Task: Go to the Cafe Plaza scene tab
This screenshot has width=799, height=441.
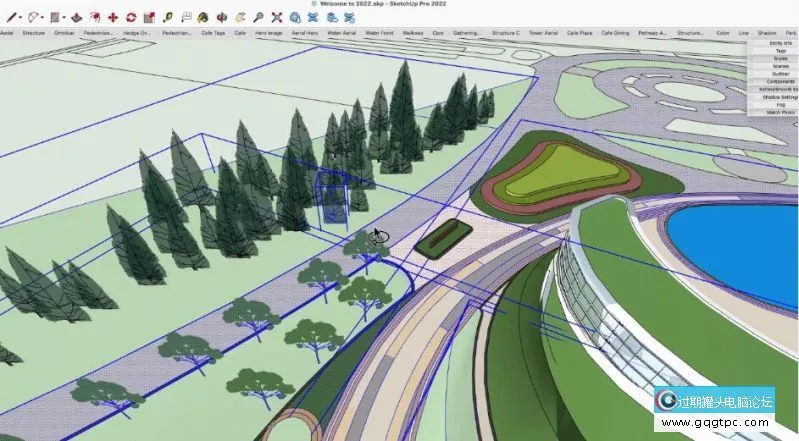Action: [580, 33]
